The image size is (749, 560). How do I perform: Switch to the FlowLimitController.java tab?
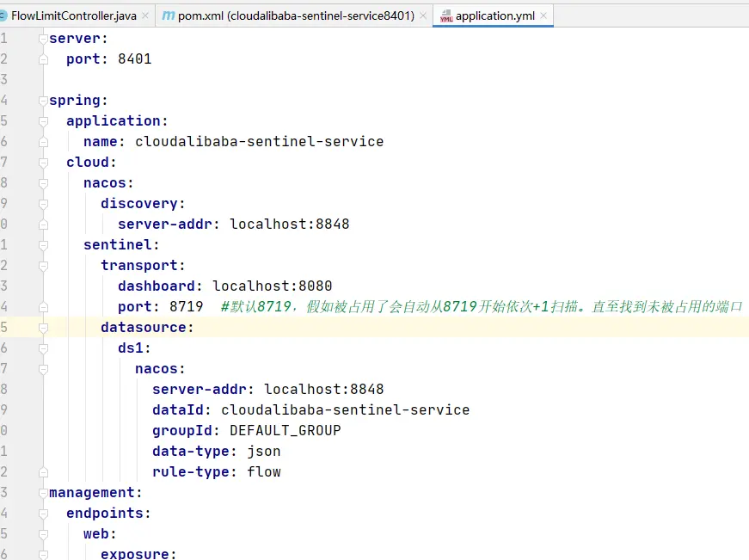point(74,15)
